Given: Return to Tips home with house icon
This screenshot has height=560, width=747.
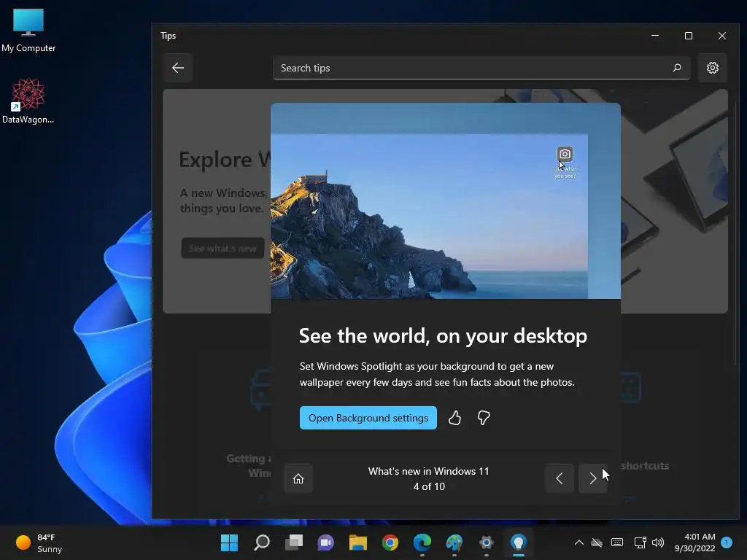Looking at the screenshot, I should [x=298, y=478].
